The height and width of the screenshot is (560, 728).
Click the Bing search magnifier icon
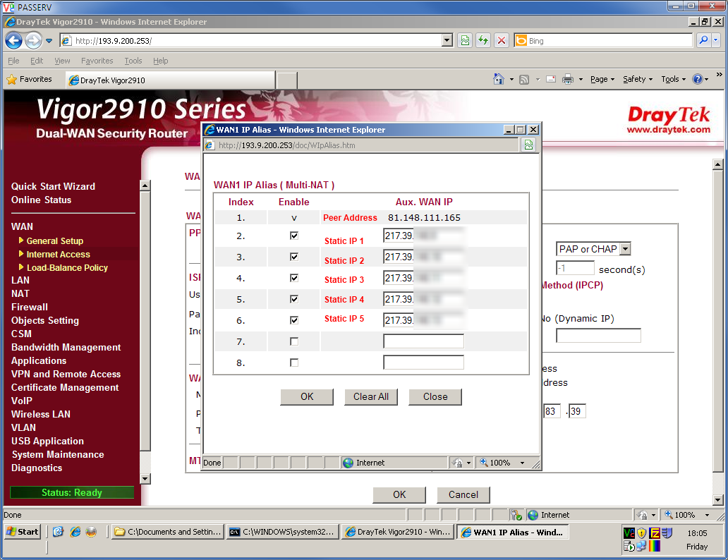pyautogui.click(x=703, y=41)
